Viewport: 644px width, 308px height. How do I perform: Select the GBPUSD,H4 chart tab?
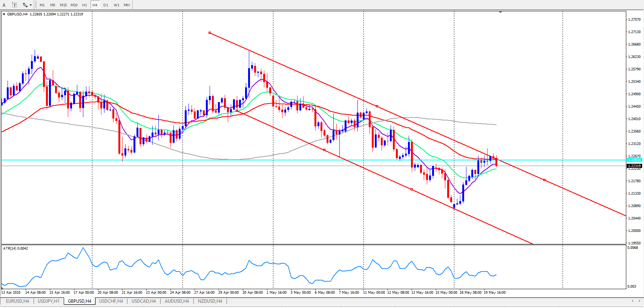pos(80,301)
